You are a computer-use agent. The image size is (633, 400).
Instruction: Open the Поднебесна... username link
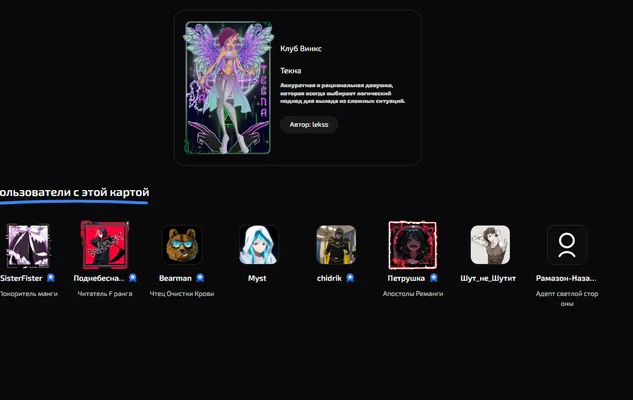tap(99, 278)
